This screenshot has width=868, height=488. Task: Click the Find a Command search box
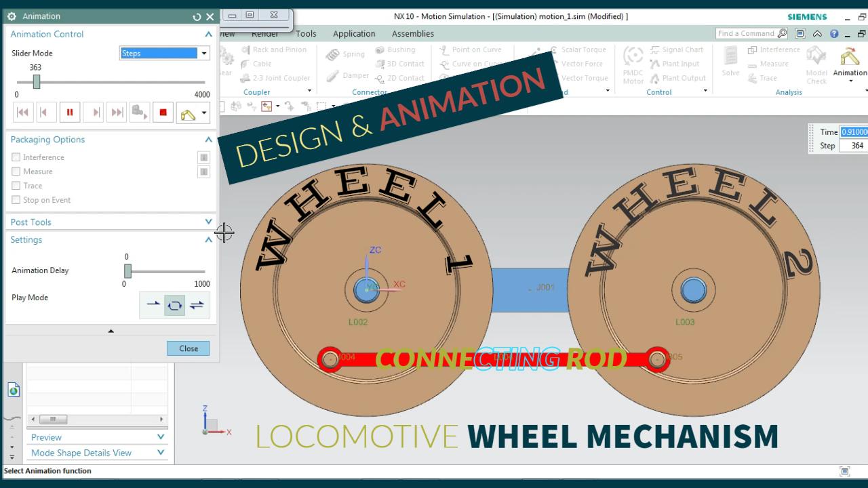pyautogui.click(x=746, y=33)
